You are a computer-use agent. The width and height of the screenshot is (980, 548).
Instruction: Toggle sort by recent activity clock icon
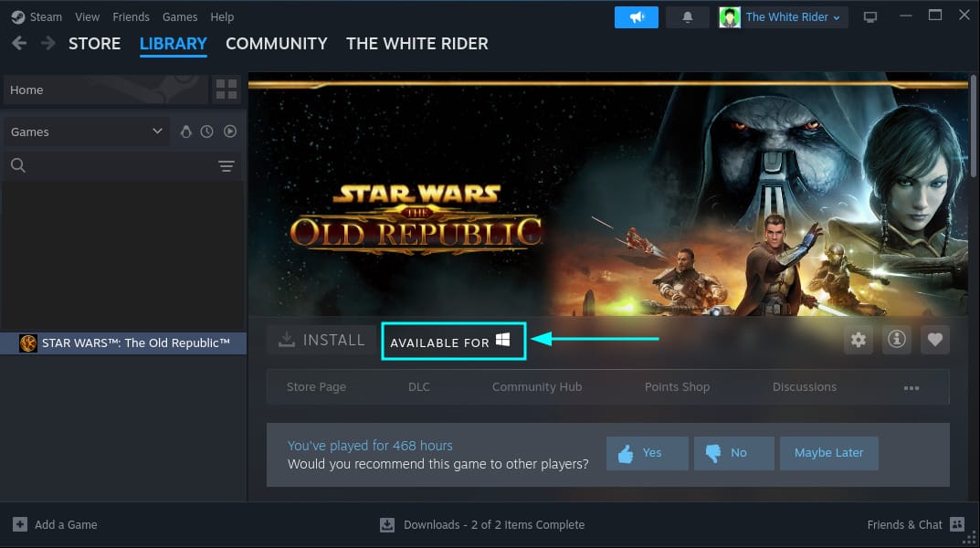[207, 132]
